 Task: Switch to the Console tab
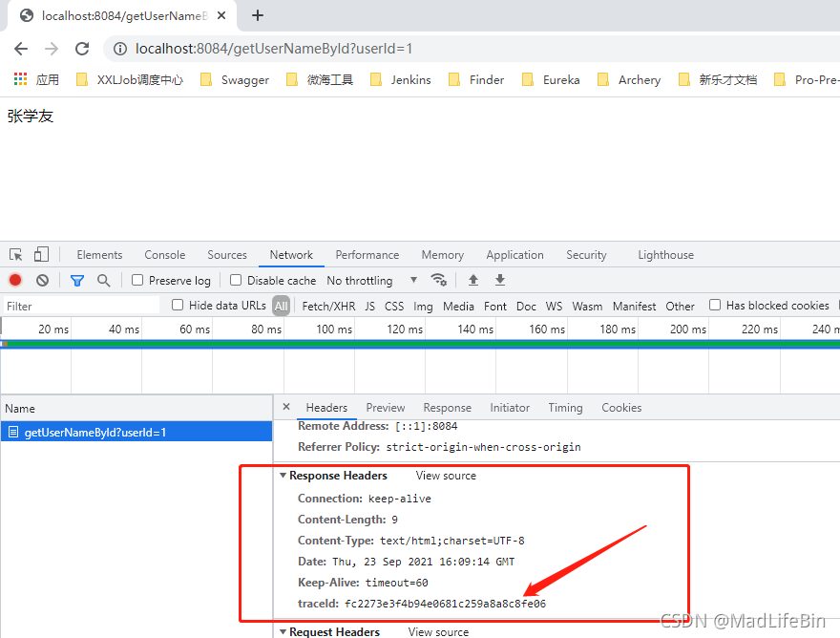tap(165, 255)
